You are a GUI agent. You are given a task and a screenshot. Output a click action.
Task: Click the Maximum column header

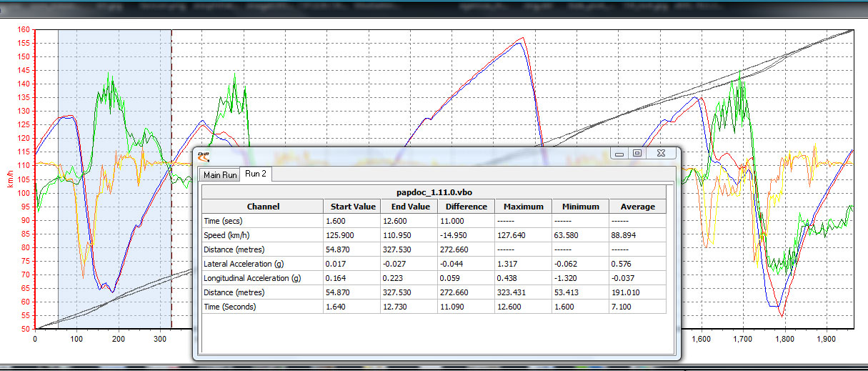tap(524, 207)
